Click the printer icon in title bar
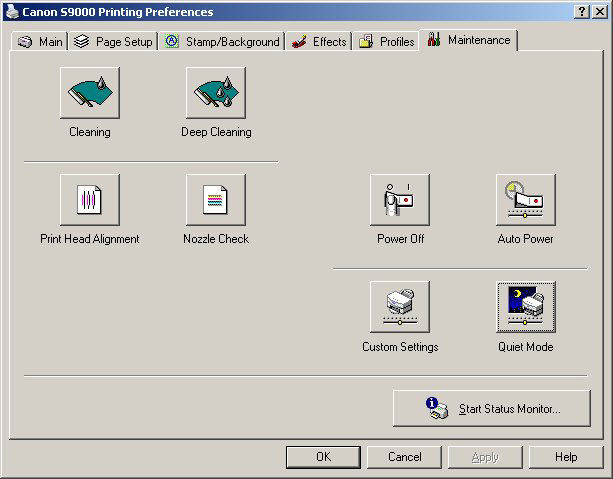 click(13, 12)
